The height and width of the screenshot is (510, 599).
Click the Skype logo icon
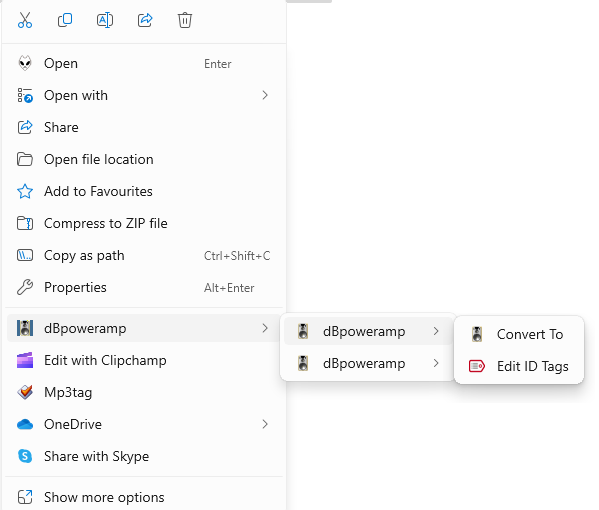(25, 456)
